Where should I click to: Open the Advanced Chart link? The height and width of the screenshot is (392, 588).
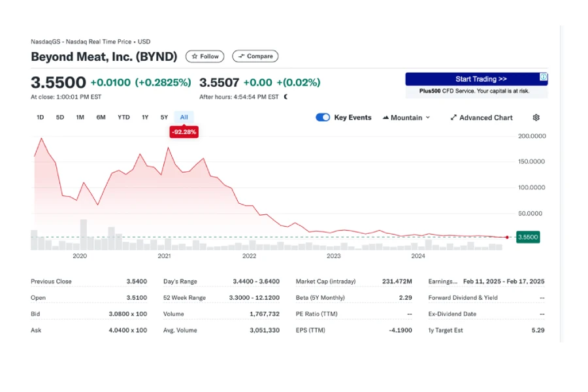481,118
